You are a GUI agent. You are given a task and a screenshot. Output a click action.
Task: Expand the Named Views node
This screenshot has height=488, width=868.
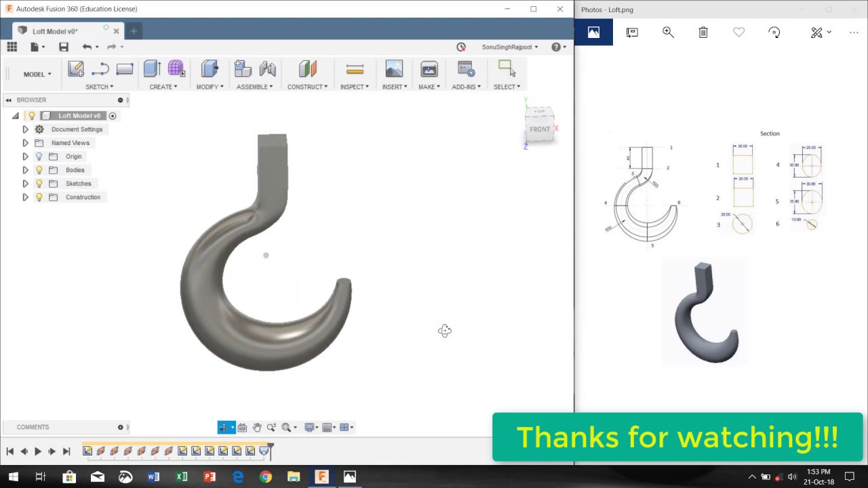coord(25,143)
